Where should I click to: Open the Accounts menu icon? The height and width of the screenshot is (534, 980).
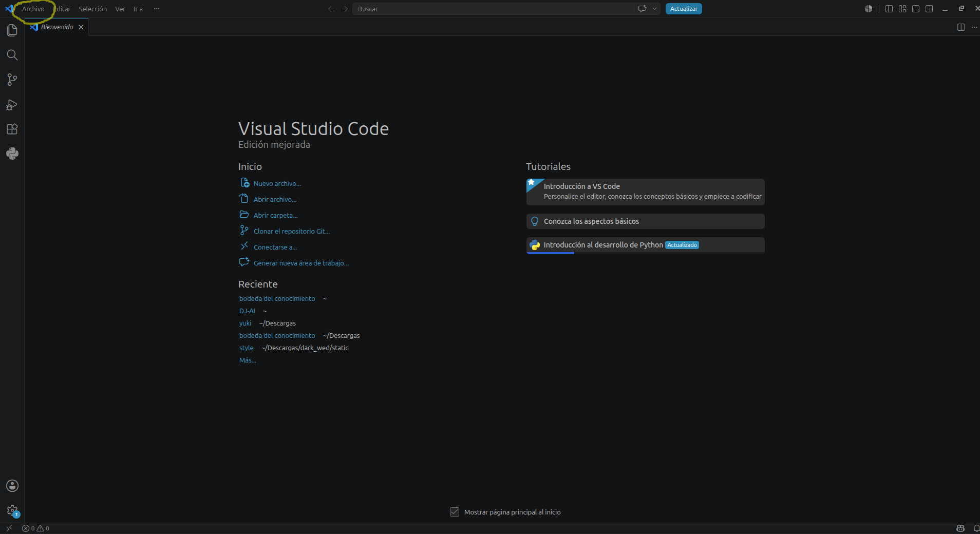[x=12, y=486]
